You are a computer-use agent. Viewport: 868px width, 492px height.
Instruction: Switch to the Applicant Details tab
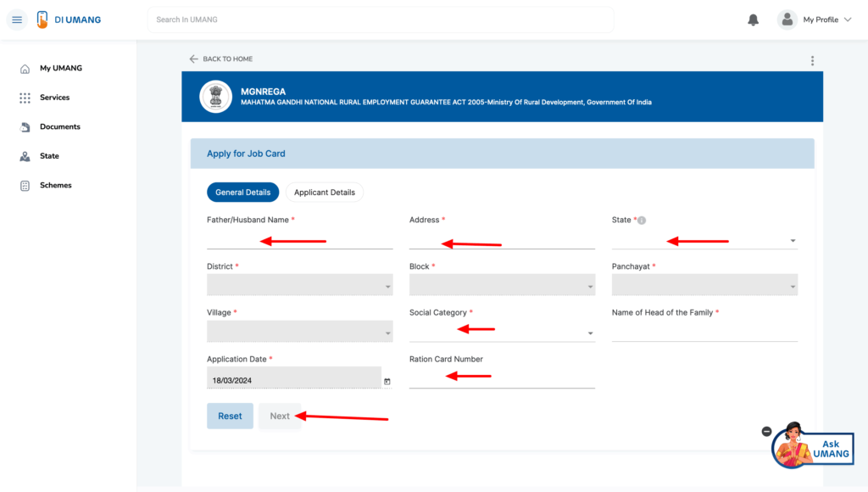[x=325, y=192]
